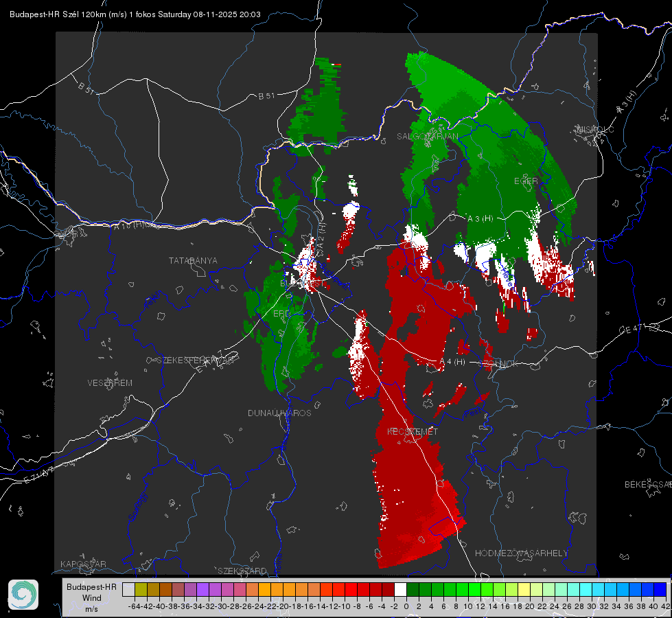Click the swirl logo icon beside the legend
Image resolution: width=672 pixels, height=618 pixels.
click(x=23, y=595)
